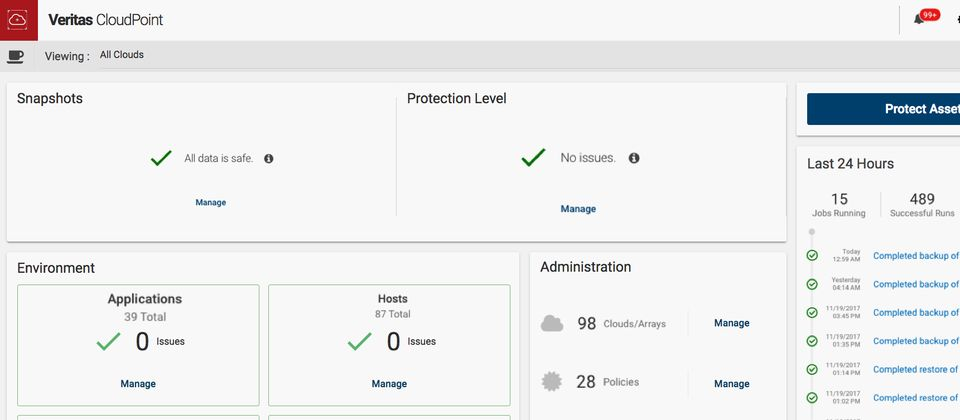Select the All Clouds viewing filter

122,55
